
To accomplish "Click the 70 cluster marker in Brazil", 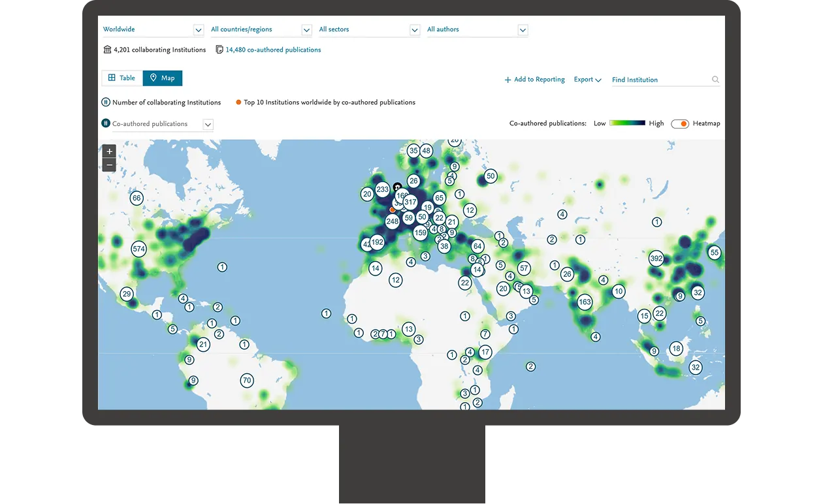I will coord(246,380).
